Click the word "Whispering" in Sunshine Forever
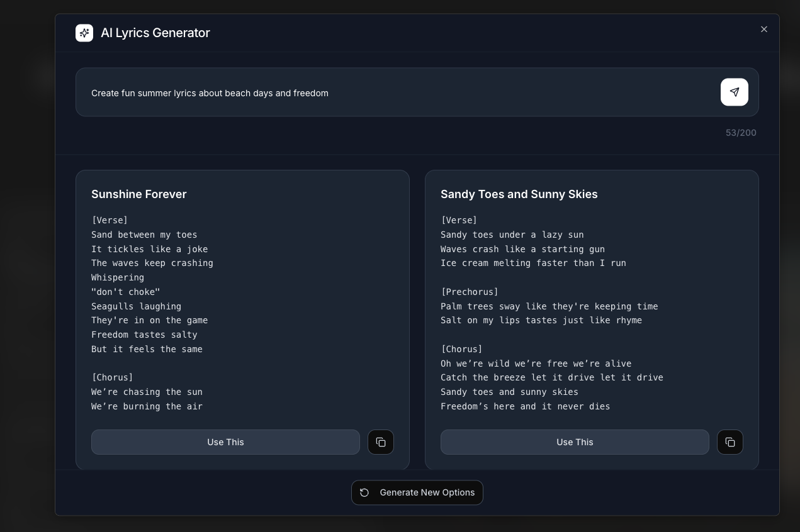The width and height of the screenshot is (800, 532). click(x=118, y=277)
